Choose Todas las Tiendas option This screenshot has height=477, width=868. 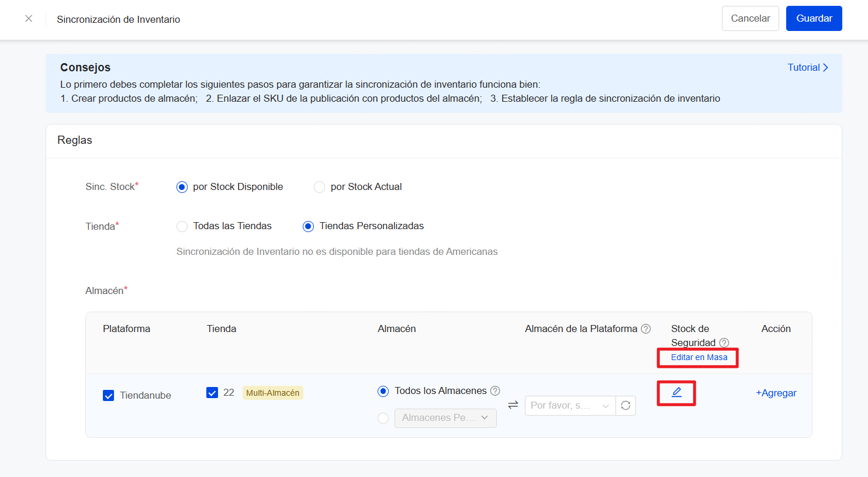pos(182,226)
